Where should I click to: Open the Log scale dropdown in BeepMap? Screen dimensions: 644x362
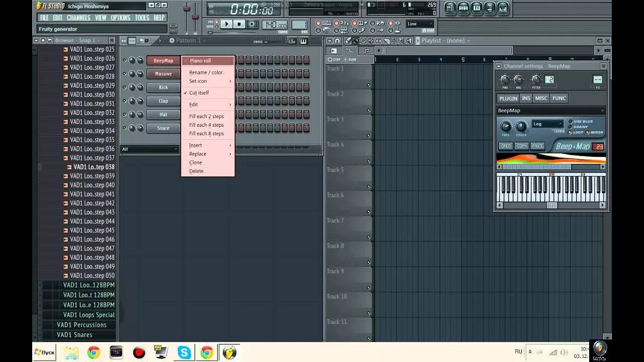point(548,124)
